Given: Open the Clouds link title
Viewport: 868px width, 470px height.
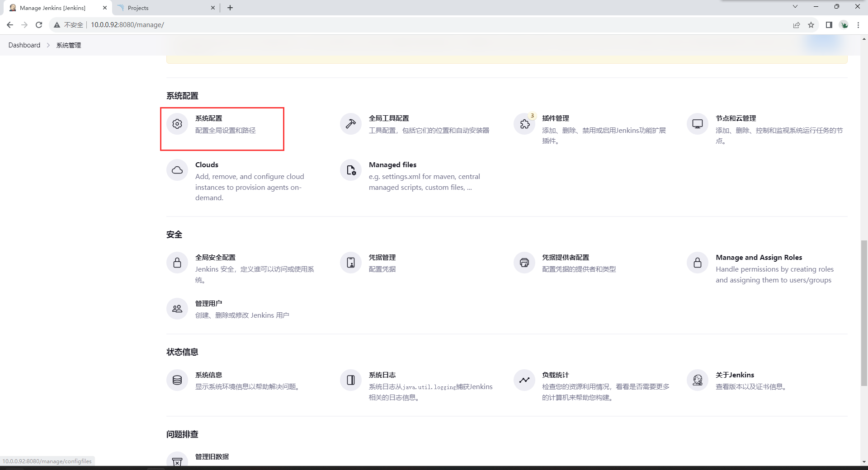Looking at the screenshot, I should [x=207, y=165].
